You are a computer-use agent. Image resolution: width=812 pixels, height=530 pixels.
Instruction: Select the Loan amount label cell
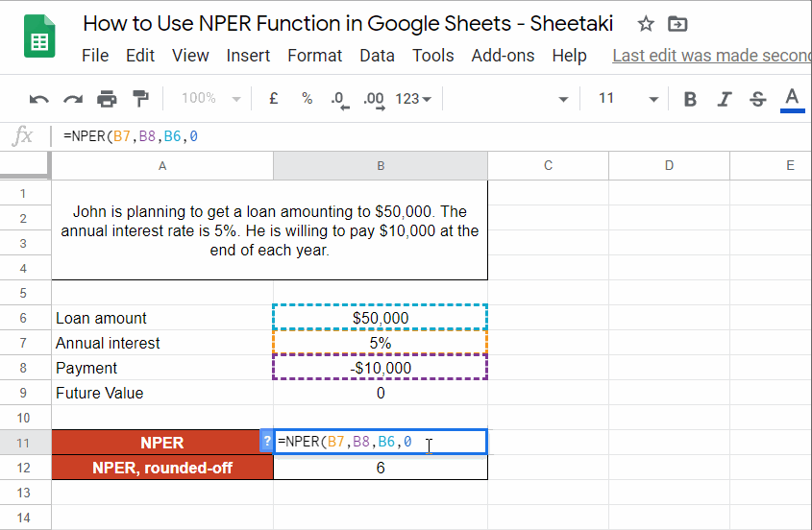162,318
